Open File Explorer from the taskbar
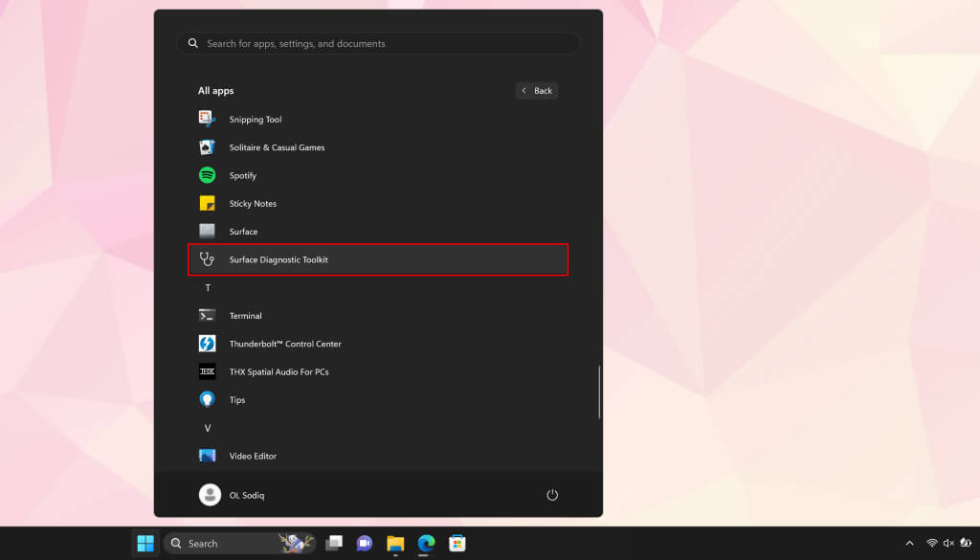Viewport: 980px width, 560px height. (x=395, y=544)
